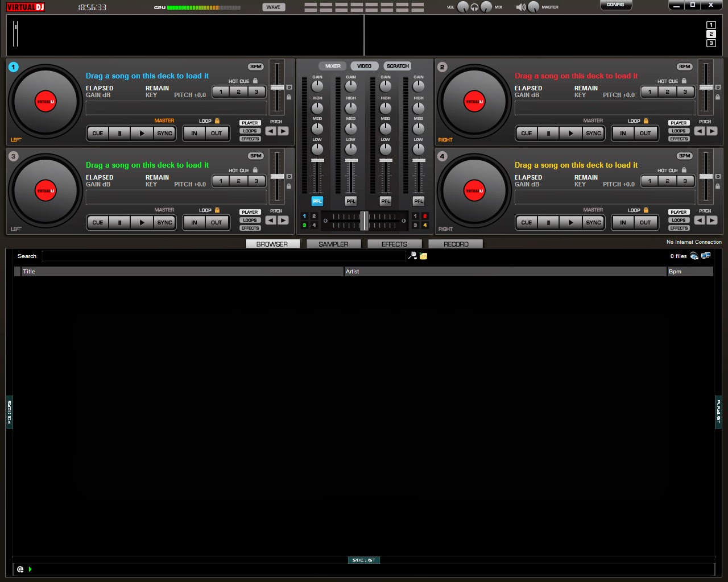Assign deck 1 to left crossfader side

pos(304,216)
